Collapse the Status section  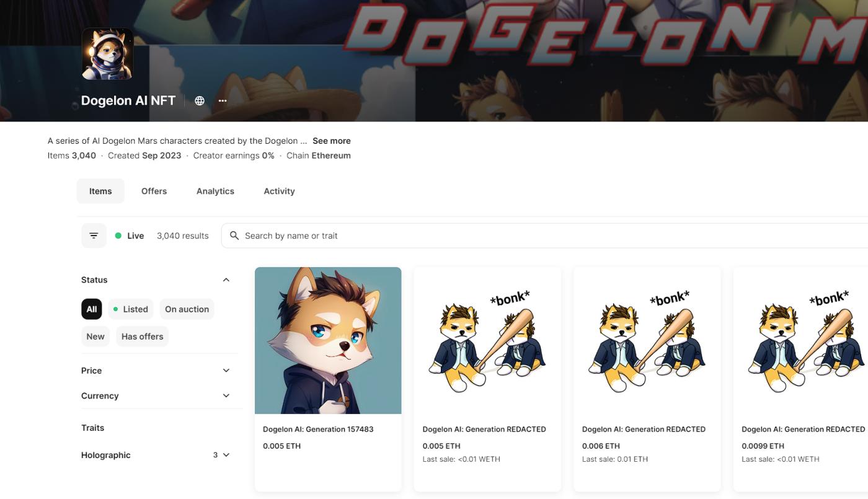tap(226, 280)
